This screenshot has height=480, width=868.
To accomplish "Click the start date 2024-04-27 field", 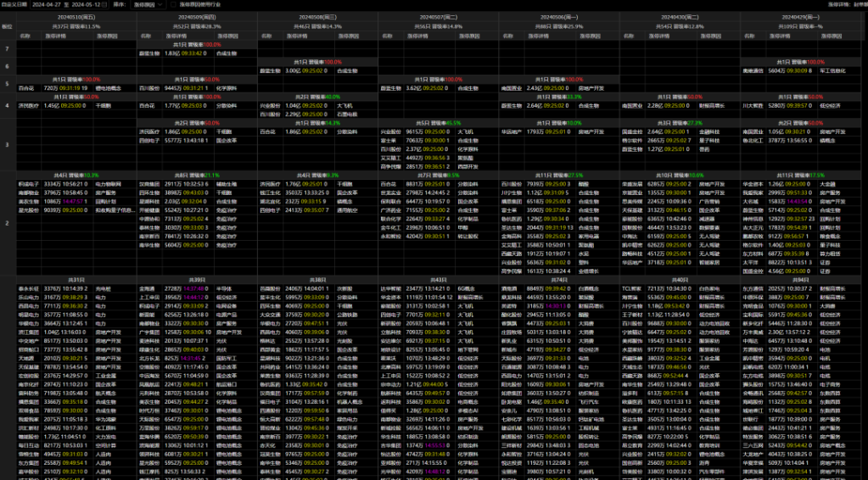I will point(47,4).
